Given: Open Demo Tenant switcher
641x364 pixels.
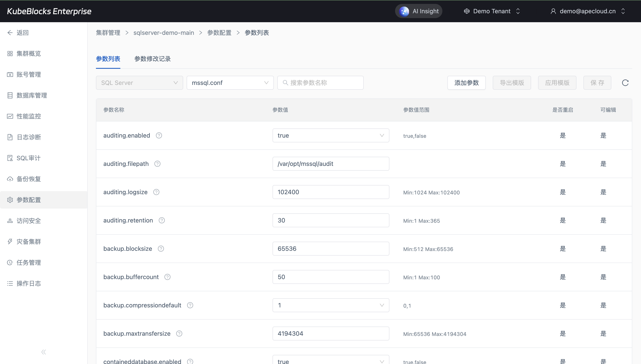Looking at the screenshot, I should (492, 11).
